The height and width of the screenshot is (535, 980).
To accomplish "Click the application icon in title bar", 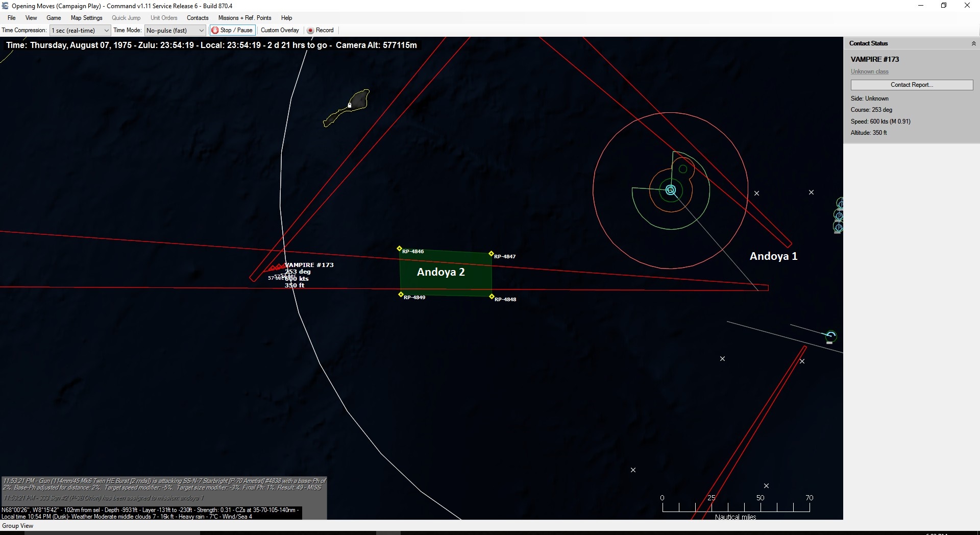I will point(5,6).
